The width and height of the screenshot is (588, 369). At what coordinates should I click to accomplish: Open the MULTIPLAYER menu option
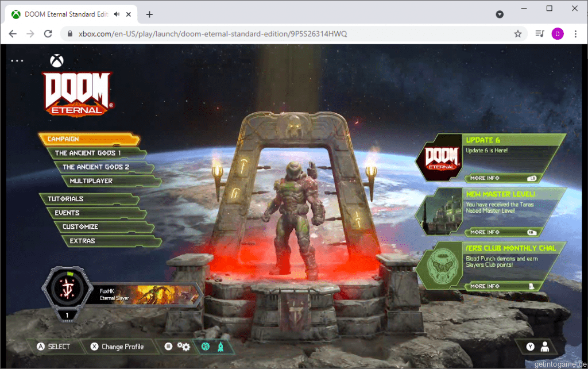(x=92, y=181)
